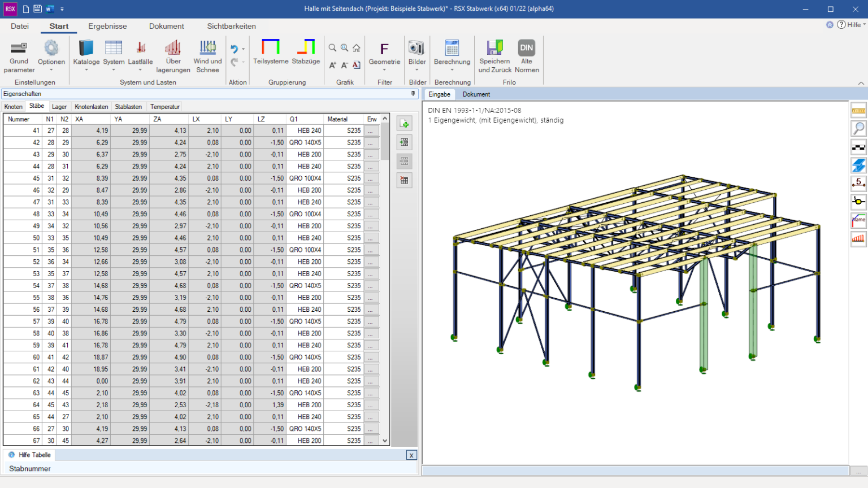This screenshot has height=488, width=868.
Task: Select the Stabzüge icon
Action: click(x=306, y=48)
